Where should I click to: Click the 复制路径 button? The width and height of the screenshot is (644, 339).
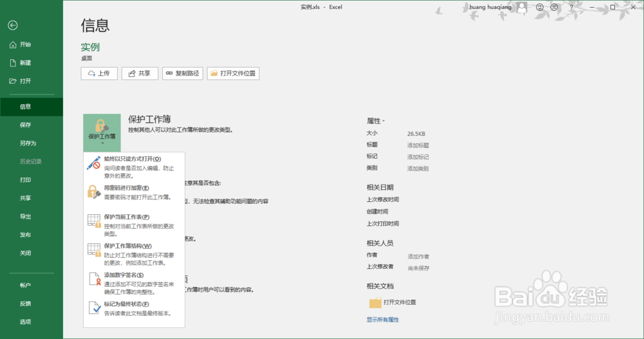point(182,73)
